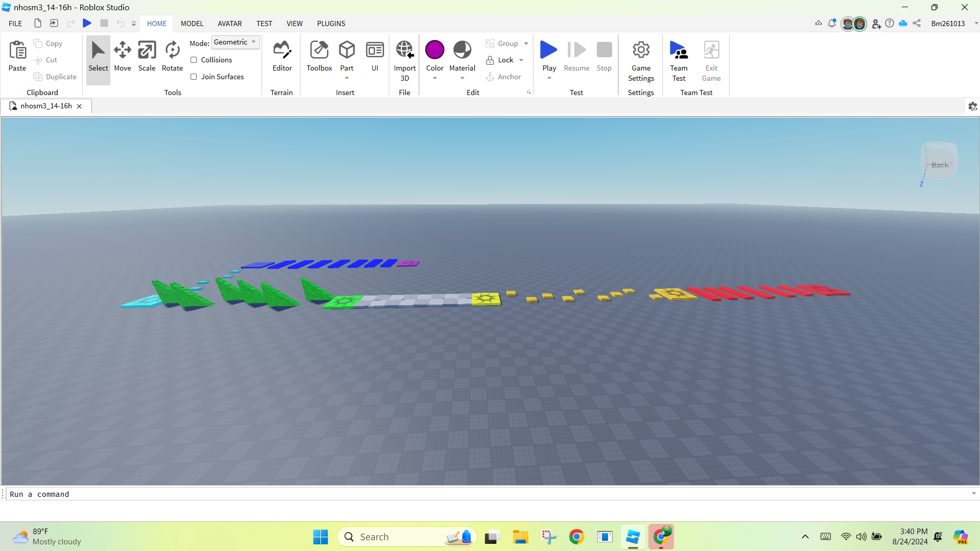The width and height of the screenshot is (980, 551).
Task: Open the UI editor
Action: 375,57
